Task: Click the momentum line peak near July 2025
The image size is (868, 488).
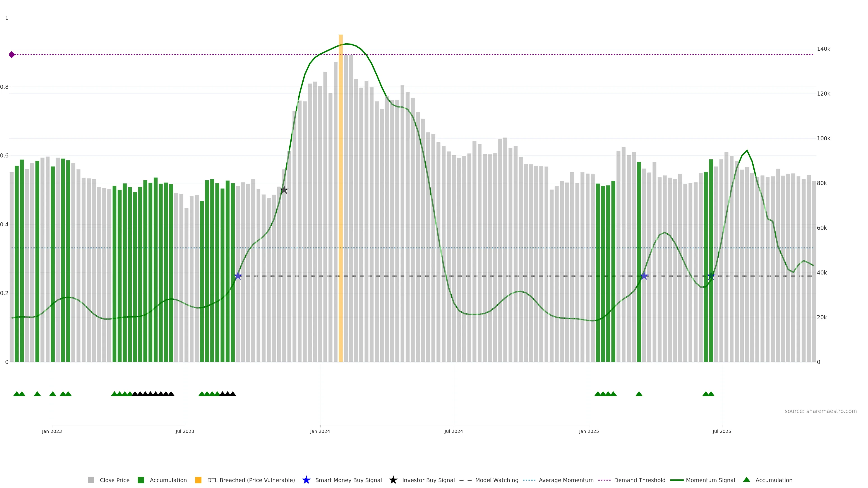Action: click(747, 150)
